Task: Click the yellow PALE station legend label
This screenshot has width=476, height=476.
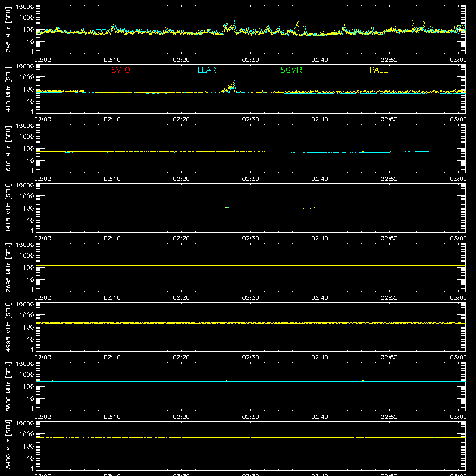Action: point(378,70)
